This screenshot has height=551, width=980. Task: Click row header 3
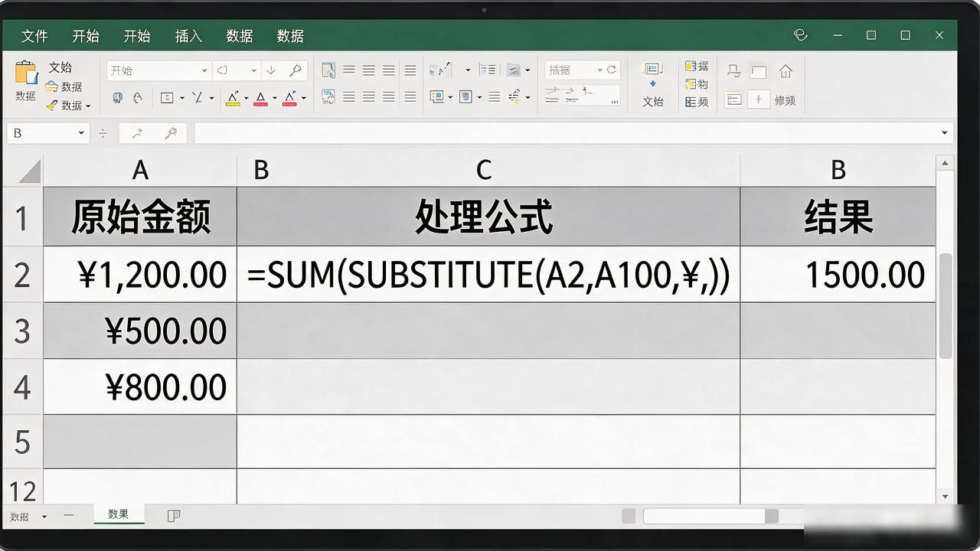(22, 331)
